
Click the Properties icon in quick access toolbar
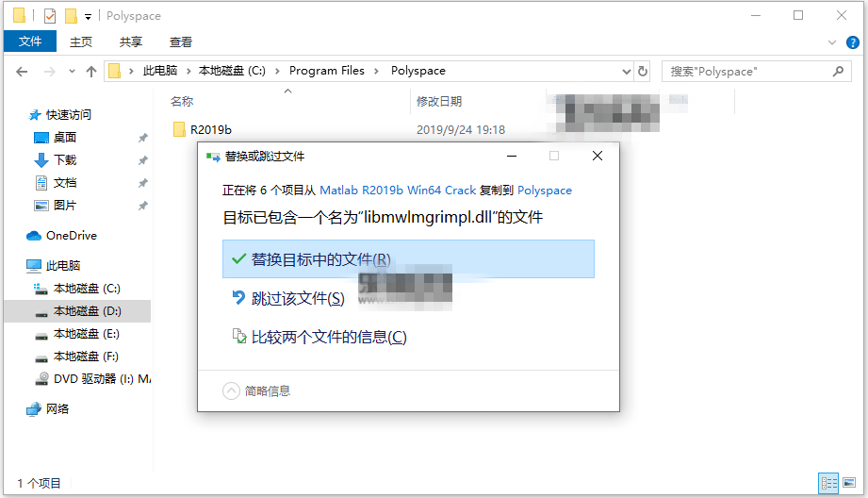[50, 16]
